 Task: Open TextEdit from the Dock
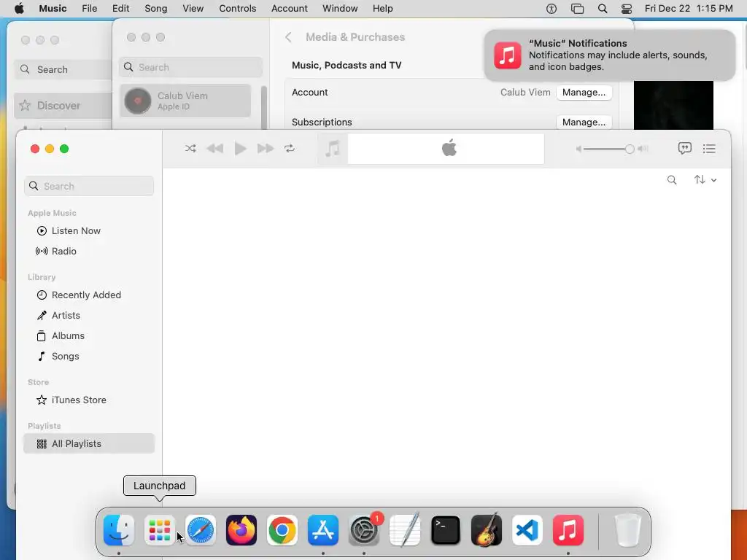pos(405,530)
